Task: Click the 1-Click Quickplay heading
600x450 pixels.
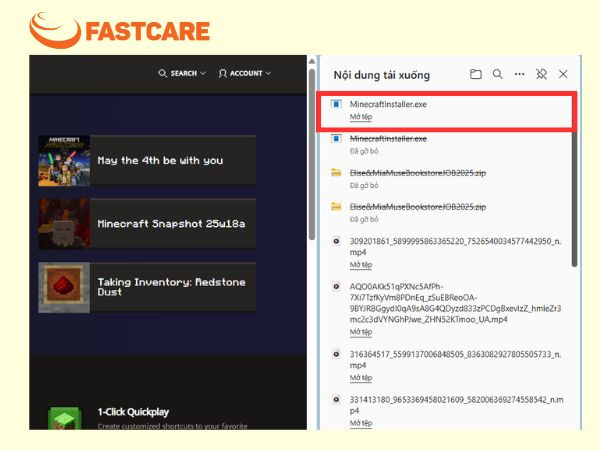Action: [133, 412]
